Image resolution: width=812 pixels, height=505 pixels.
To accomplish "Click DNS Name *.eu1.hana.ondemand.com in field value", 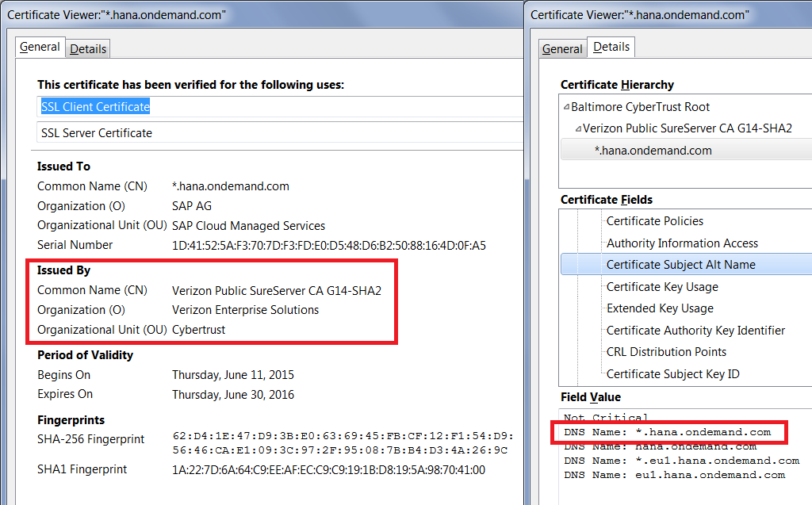I will [681, 461].
